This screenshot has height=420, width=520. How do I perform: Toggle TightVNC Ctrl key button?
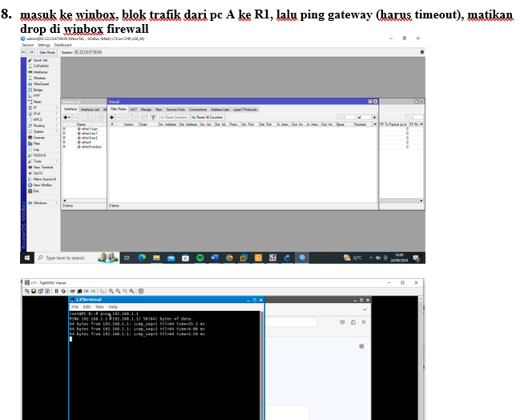(86, 291)
